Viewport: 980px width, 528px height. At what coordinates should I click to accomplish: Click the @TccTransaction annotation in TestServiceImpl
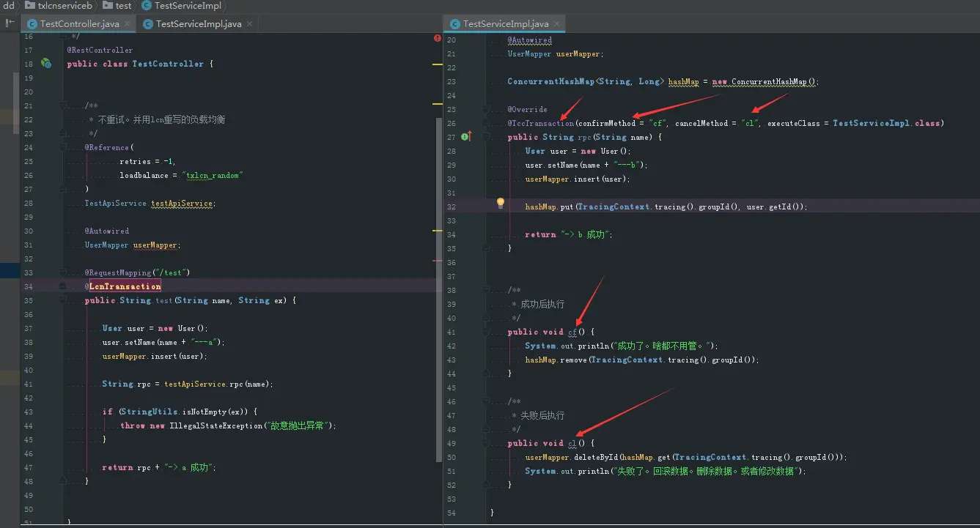pyautogui.click(x=541, y=123)
